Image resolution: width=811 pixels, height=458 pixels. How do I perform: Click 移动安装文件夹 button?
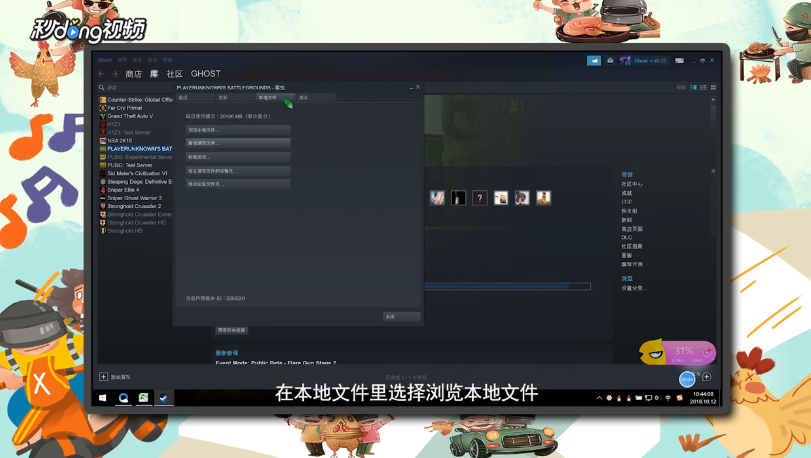238,184
